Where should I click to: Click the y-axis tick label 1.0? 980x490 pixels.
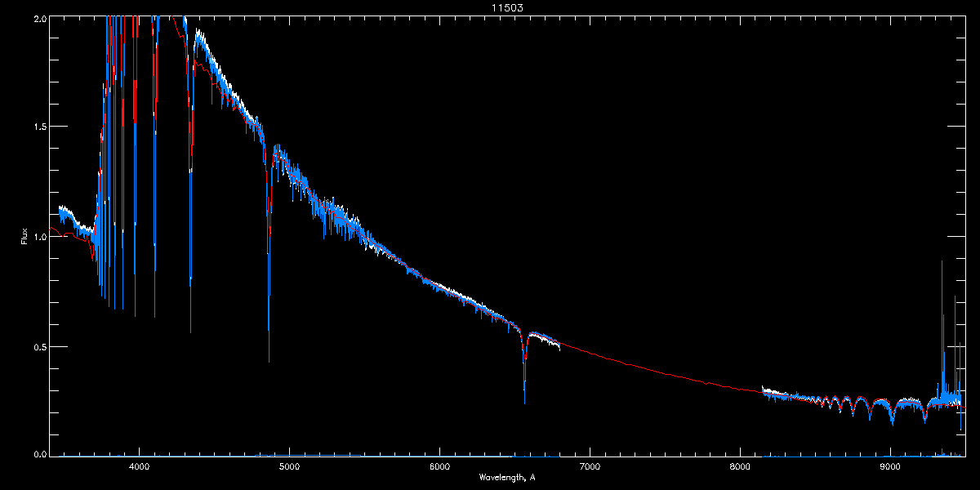click(x=39, y=237)
